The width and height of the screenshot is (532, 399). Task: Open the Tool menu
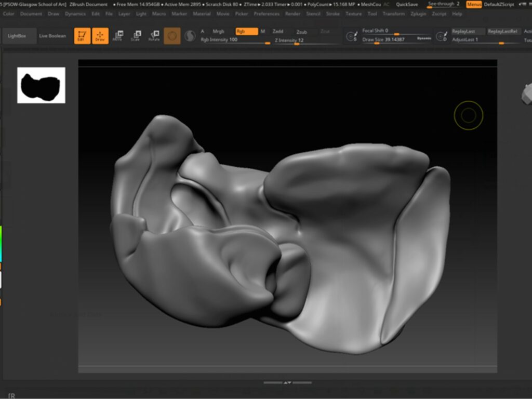pos(372,14)
